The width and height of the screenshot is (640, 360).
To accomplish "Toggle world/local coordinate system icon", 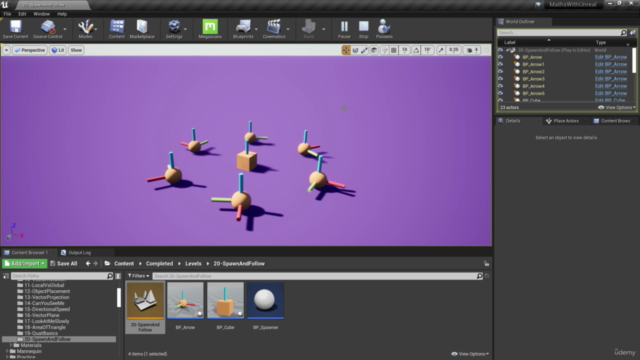I will [x=374, y=50].
